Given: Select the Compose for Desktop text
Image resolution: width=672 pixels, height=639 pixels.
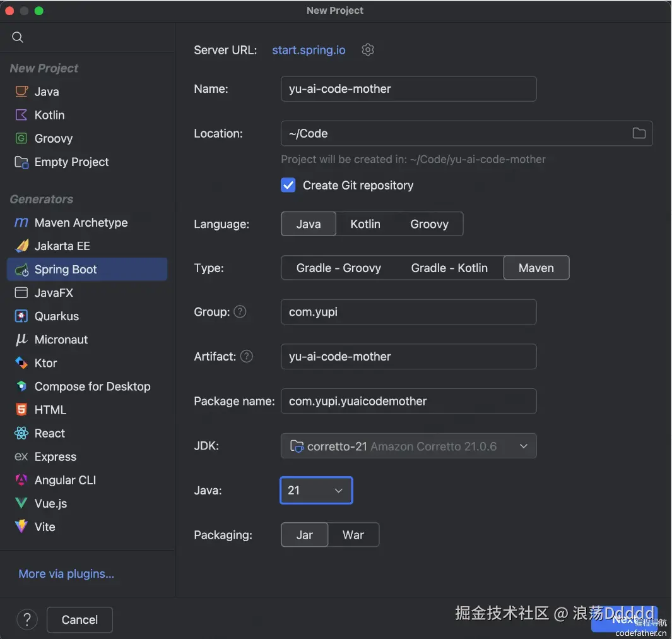Looking at the screenshot, I should coord(93,386).
